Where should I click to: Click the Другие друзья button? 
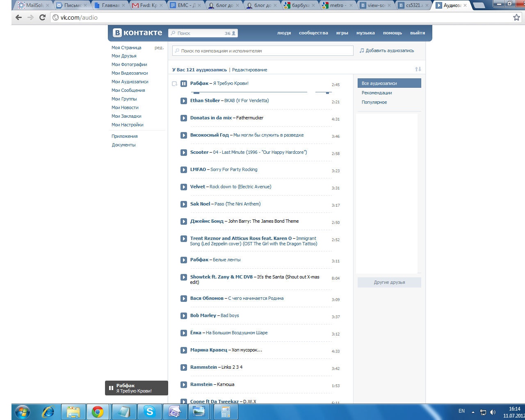click(389, 282)
